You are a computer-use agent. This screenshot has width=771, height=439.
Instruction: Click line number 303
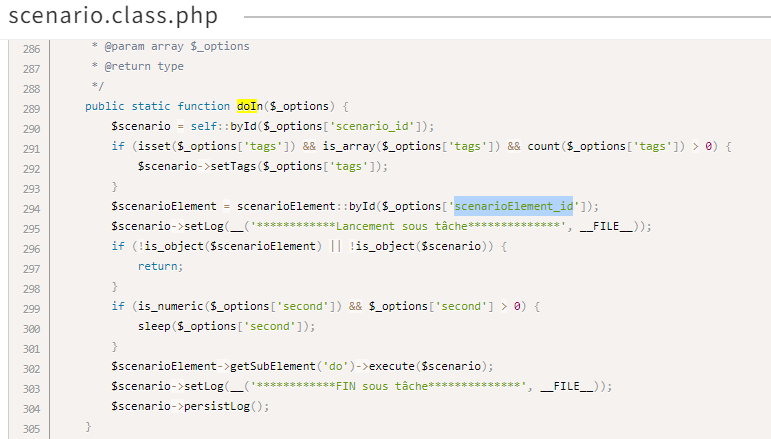pos(31,389)
